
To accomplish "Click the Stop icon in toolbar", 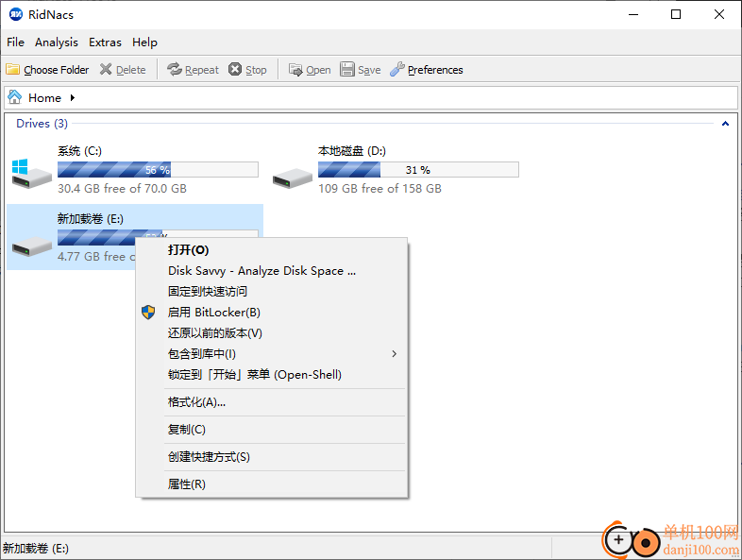I will 235,70.
